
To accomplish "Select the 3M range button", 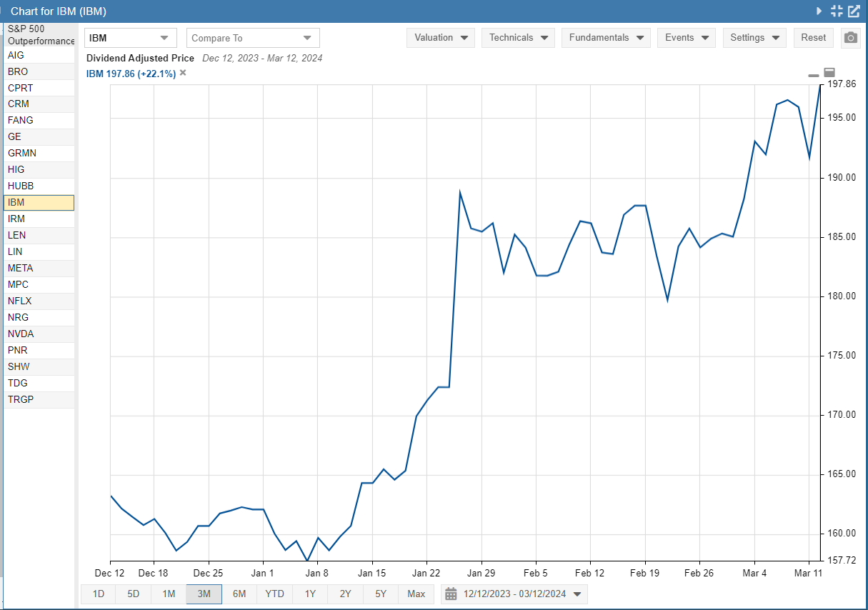I will (204, 594).
